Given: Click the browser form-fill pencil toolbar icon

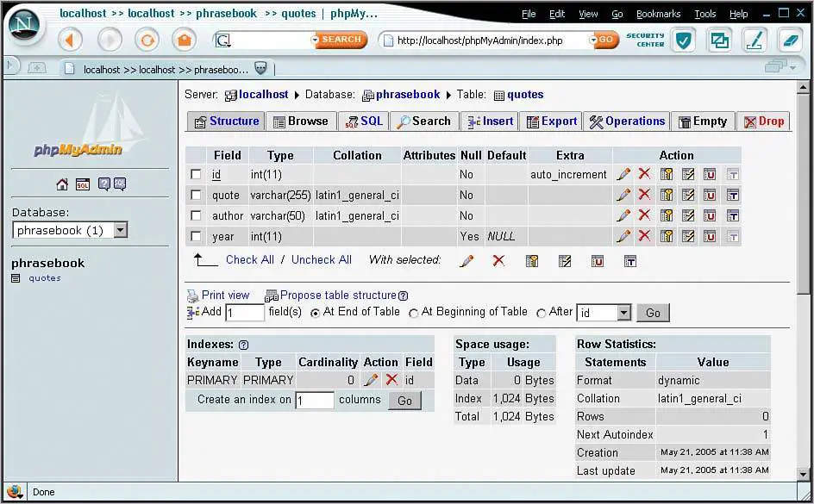Looking at the screenshot, I should coord(755,40).
